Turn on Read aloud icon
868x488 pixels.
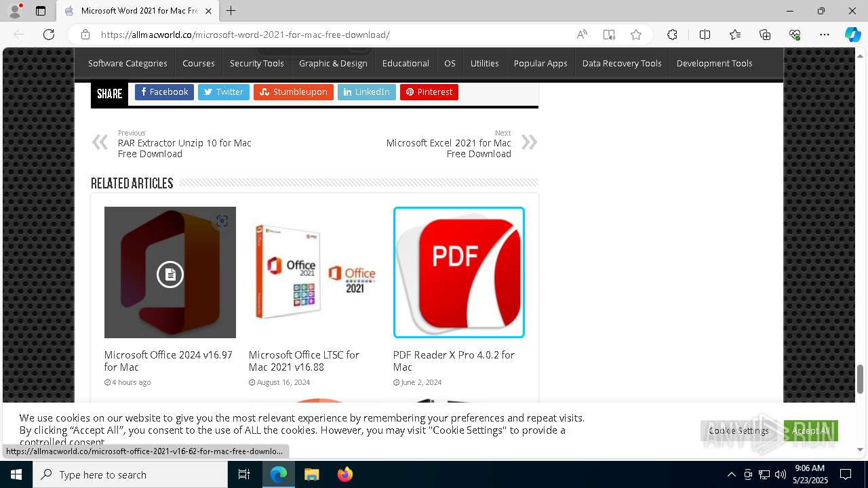[582, 35]
